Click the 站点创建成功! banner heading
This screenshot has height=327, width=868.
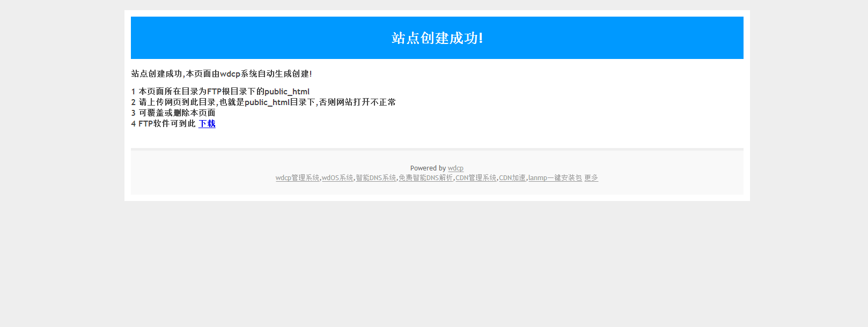point(437,38)
